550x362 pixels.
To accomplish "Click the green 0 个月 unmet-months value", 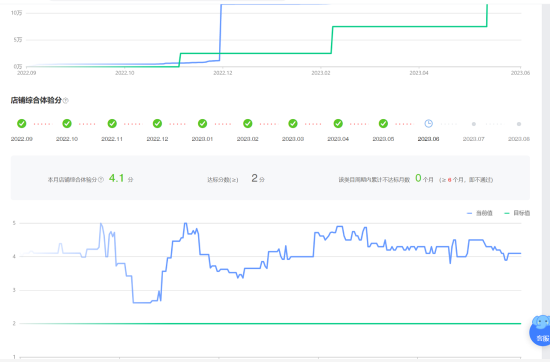I will (x=424, y=179).
